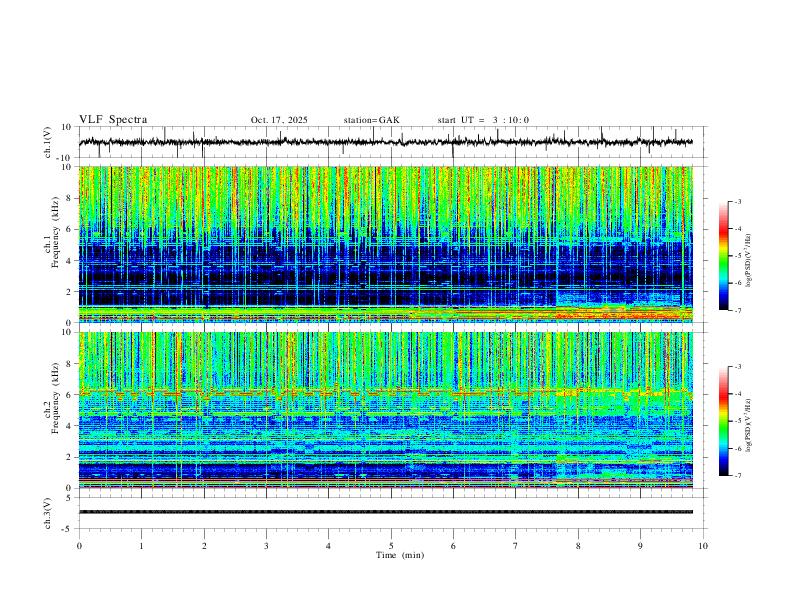Viewport: 792px width, 612px height.
Task: Click the ch.1 spectrogram plot area
Action: (386, 244)
